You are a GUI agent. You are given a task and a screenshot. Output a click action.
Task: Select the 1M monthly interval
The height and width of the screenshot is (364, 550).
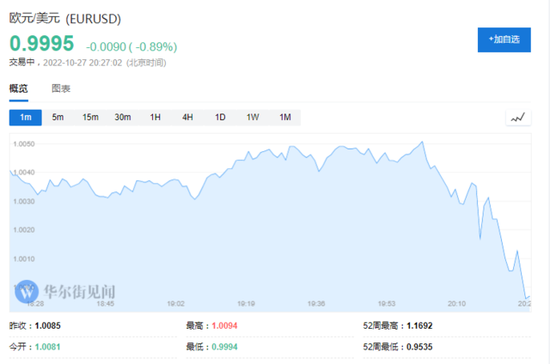click(285, 117)
